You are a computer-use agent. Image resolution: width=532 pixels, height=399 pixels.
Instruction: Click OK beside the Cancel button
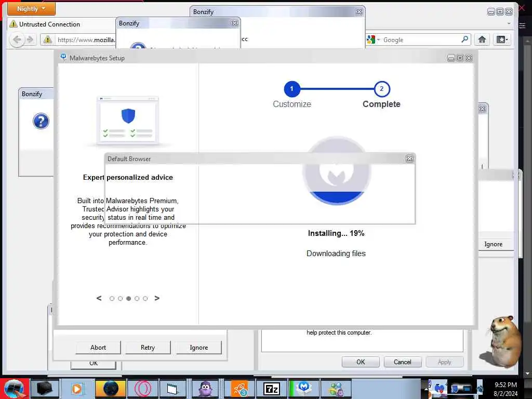(x=361, y=362)
